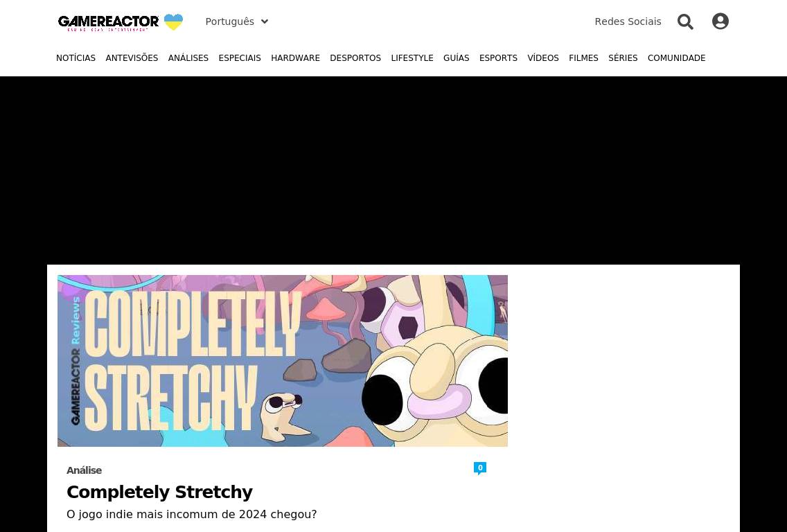This screenshot has width=787, height=532.
Task: Open the ANTEVISÕES menu item
Action: click(132, 58)
